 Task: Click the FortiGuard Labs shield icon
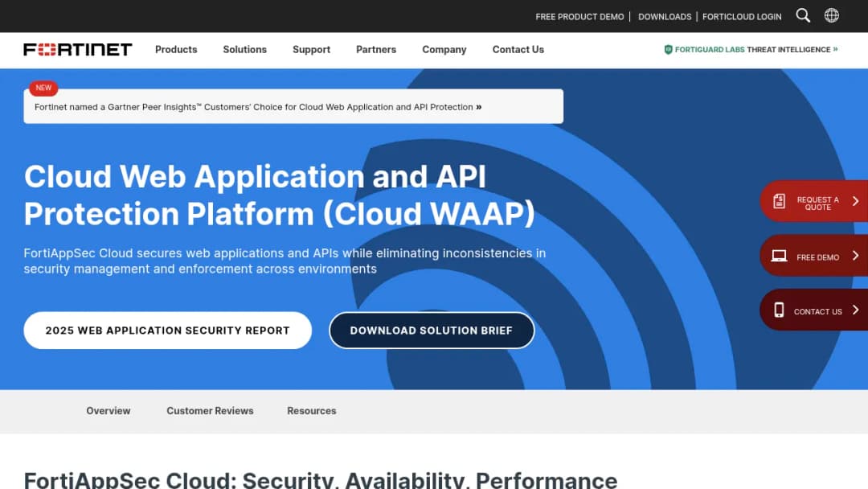click(668, 49)
